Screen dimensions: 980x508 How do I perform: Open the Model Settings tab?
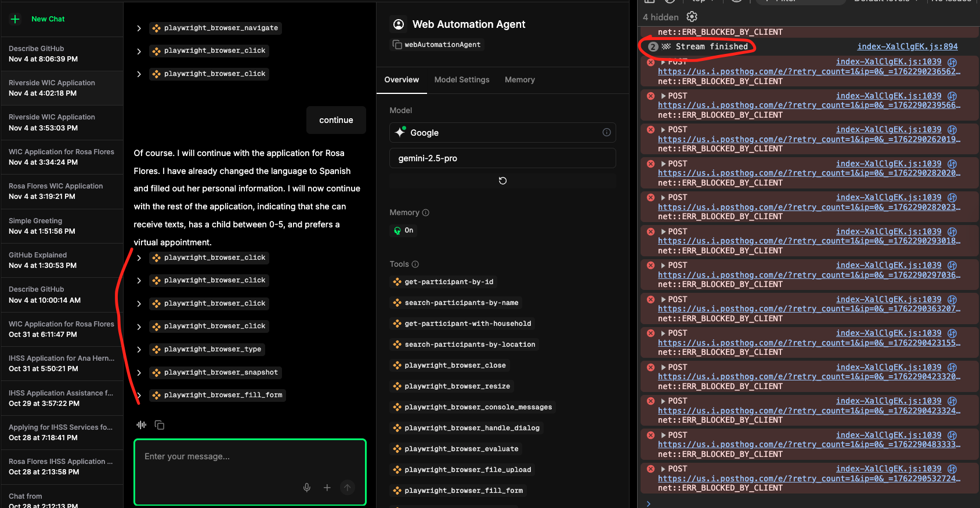tap(462, 80)
